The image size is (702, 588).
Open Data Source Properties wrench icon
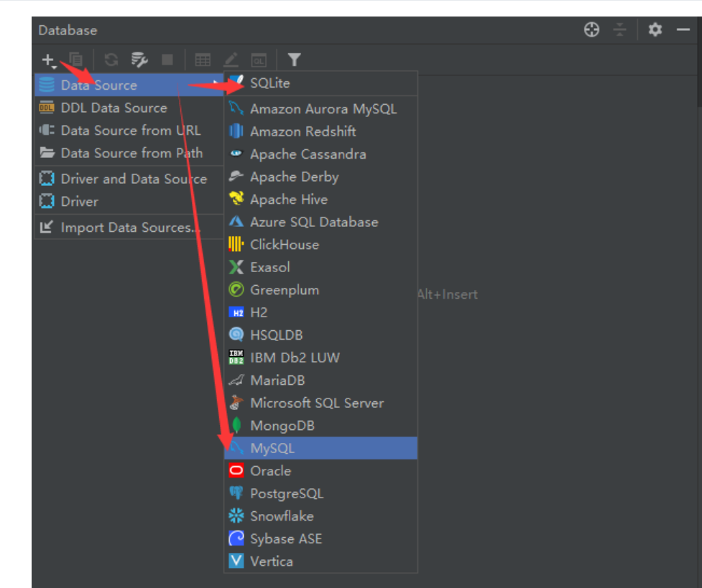(x=139, y=60)
